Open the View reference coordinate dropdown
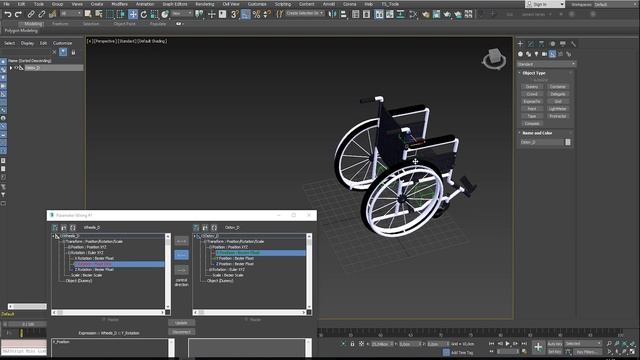 pyautogui.click(x=182, y=14)
